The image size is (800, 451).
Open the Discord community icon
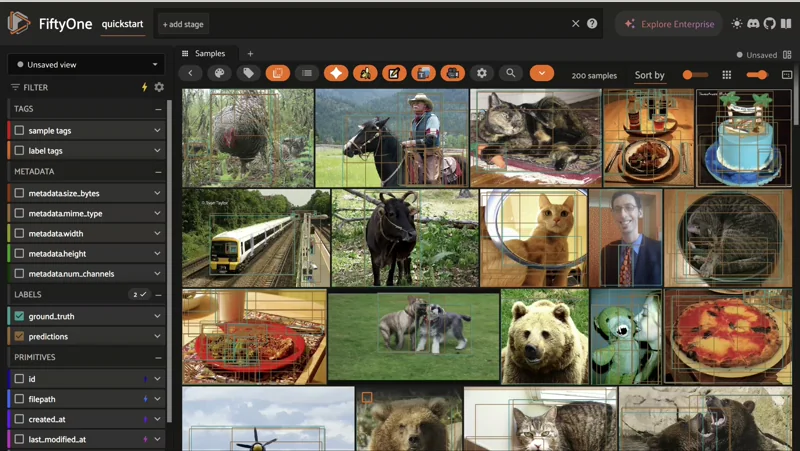[x=753, y=23]
